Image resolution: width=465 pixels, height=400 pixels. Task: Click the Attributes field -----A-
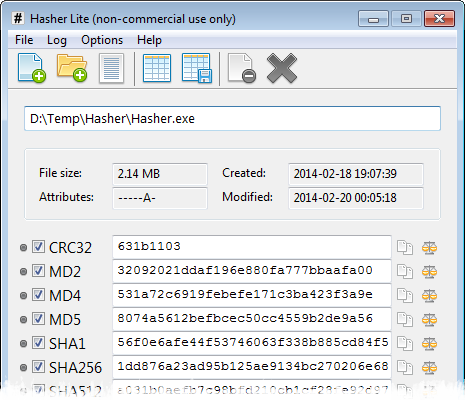(x=160, y=198)
